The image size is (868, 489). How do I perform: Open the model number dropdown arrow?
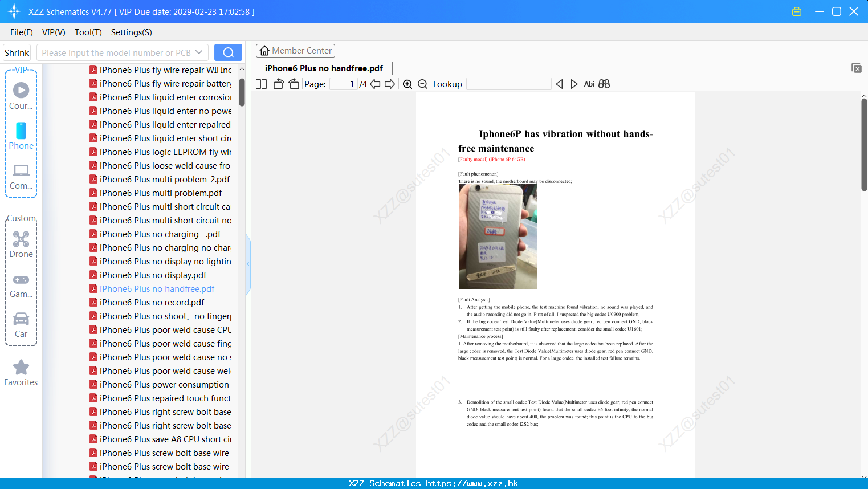pyautogui.click(x=199, y=52)
